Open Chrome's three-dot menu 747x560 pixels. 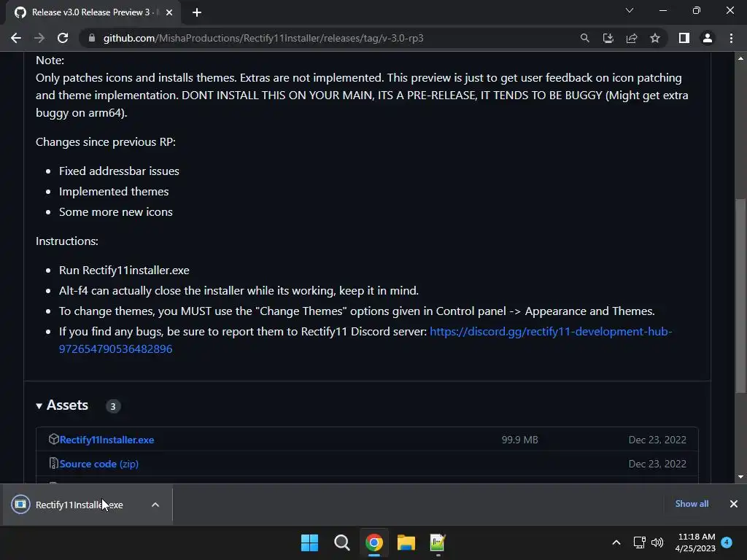[x=731, y=38]
